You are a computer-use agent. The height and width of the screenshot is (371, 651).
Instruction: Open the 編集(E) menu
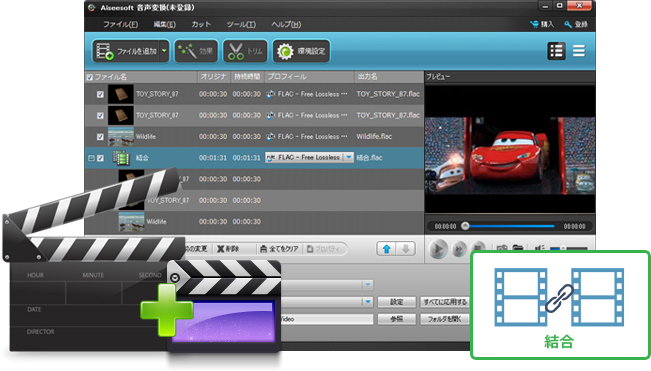pos(164,24)
